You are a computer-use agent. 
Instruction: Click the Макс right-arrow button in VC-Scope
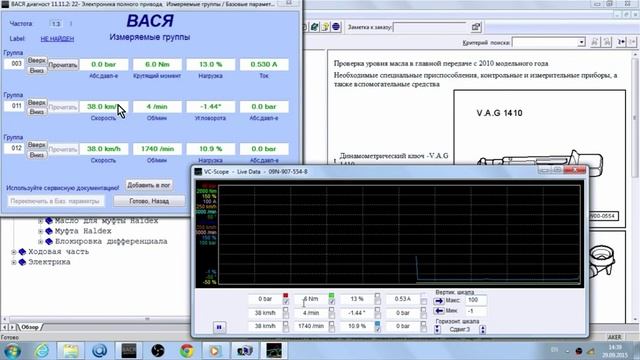coord(439,300)
